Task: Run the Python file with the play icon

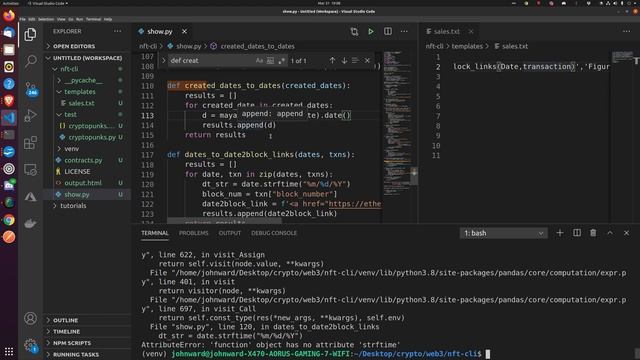Action: [x=371, y=31]
